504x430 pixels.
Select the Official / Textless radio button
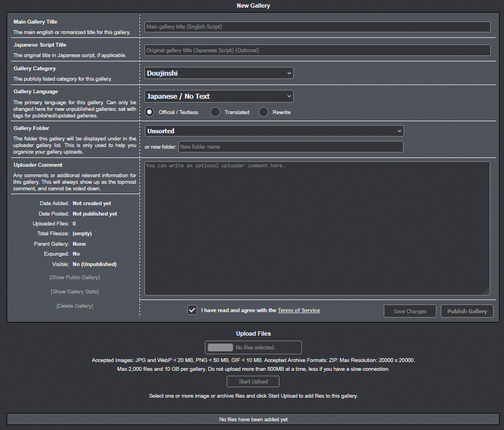point(149,112)
